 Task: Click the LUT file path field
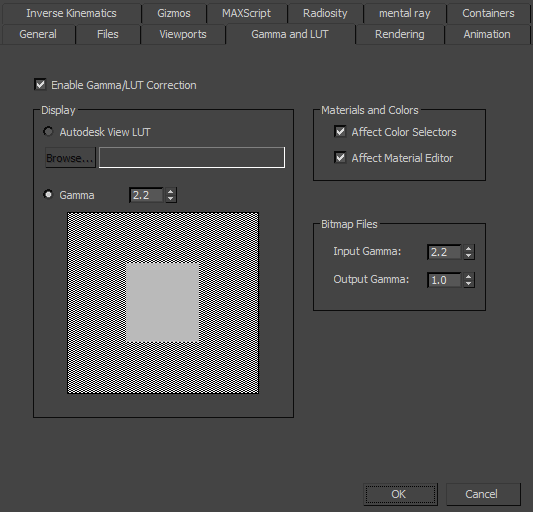pyautogui.click(x=192, y=157)
